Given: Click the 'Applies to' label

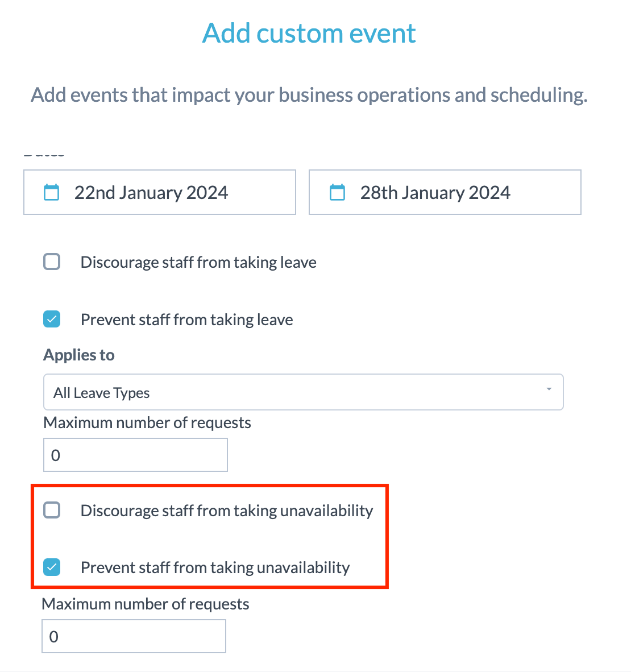Looking at the screenshot, I should (x=78, y=354).
